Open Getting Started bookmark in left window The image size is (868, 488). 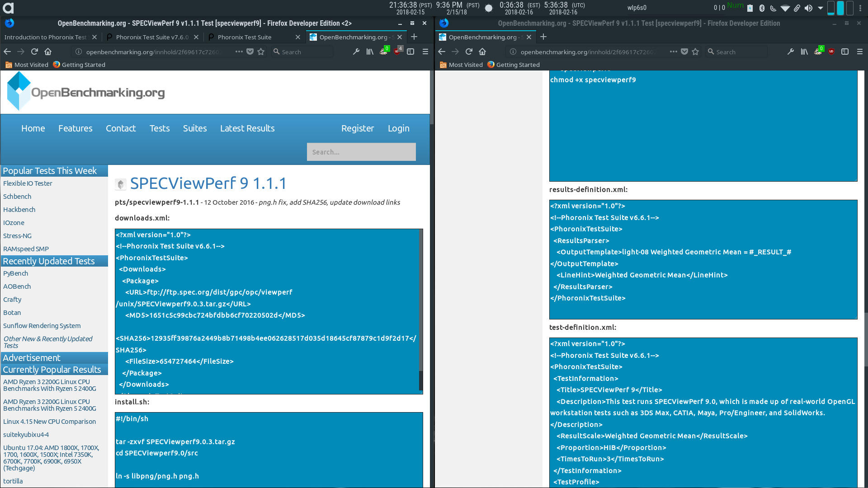[x=79, y=65]
